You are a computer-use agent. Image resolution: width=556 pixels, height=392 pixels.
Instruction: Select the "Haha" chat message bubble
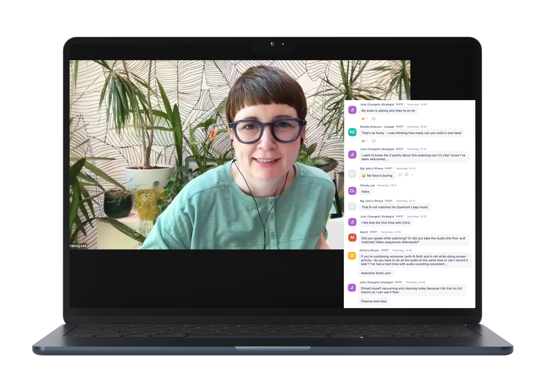coord(365,192)
